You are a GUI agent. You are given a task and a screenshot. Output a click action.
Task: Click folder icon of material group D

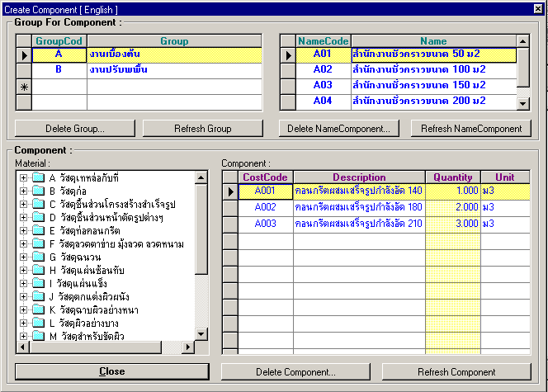click(x=39, y=217)
